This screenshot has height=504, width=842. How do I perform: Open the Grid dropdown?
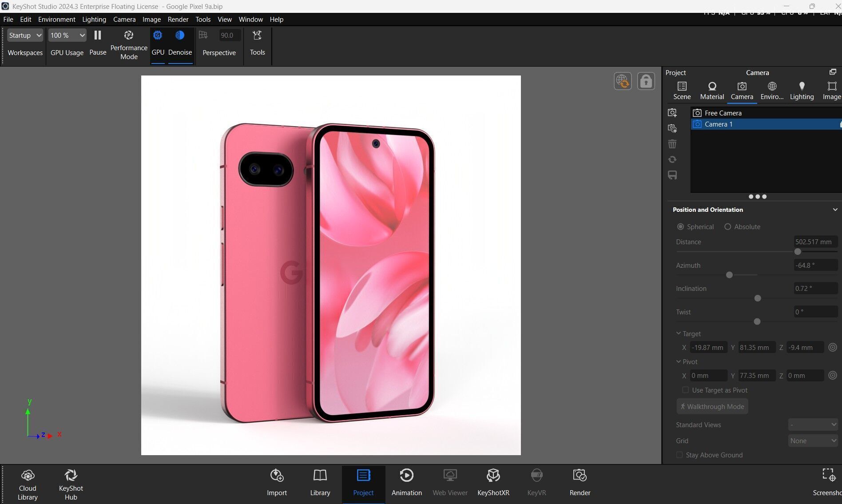(x=813, y=441)
